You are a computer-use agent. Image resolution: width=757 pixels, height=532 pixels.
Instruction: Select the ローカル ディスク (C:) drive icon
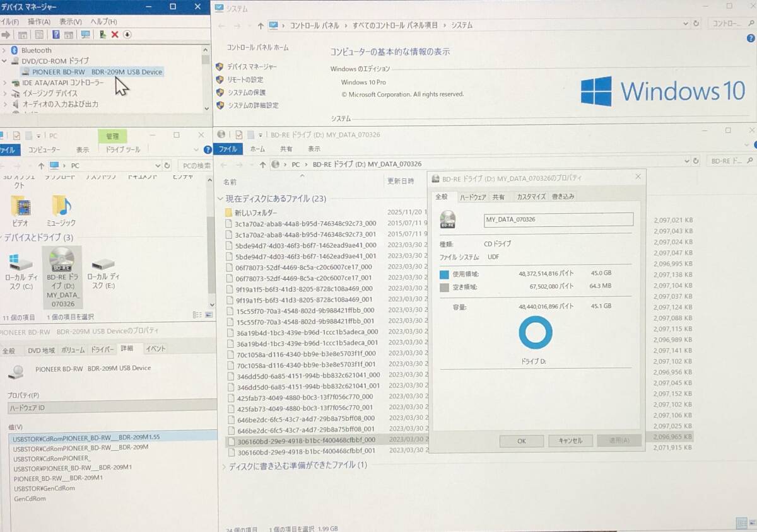coord(20,262)
